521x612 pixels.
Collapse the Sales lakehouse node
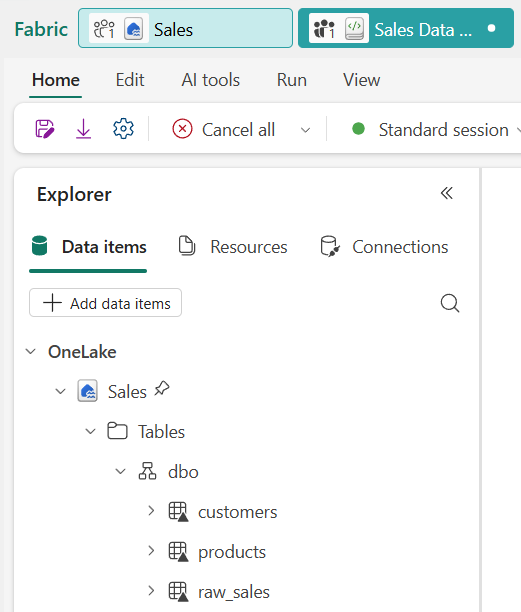pos(60,391)
